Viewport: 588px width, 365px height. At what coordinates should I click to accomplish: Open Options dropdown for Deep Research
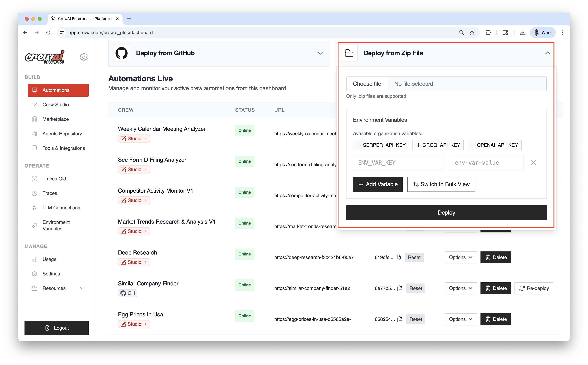tap(461, 257)
